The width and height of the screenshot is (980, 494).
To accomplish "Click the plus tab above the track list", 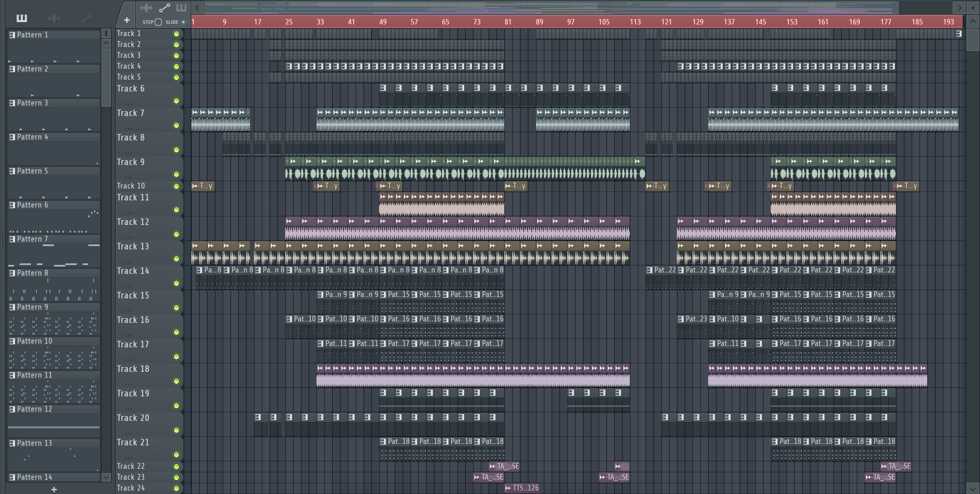I will pyautogui.click(x=127, y=20).
